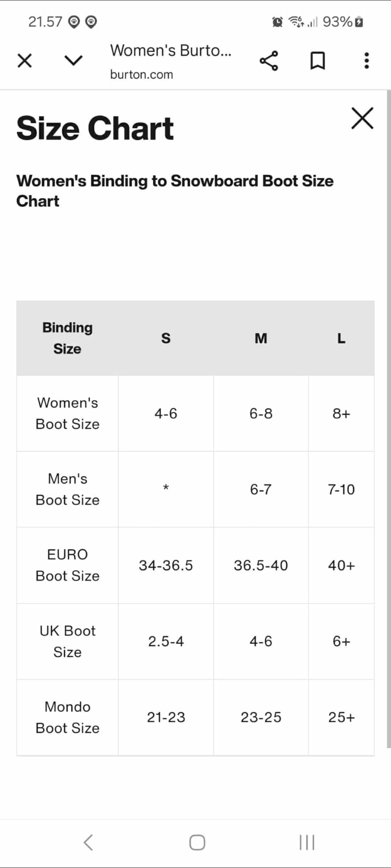
Task: Tap the EURO 36.5-40 cell
Action: point(261,565)
